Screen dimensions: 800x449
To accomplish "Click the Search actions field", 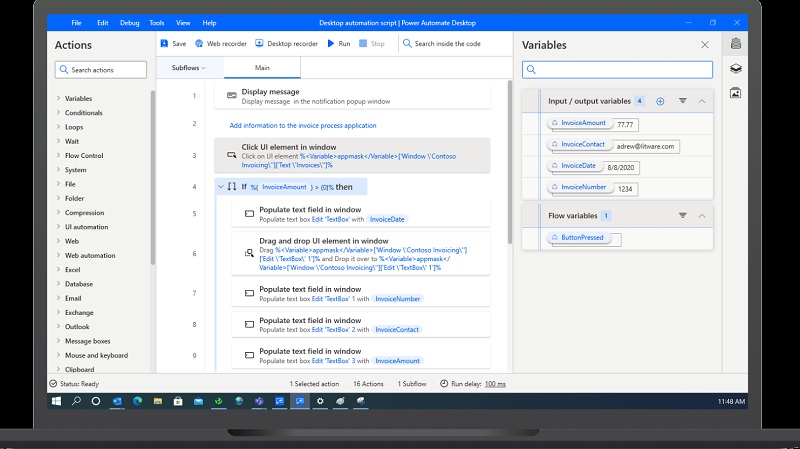I will coord(101,70).
